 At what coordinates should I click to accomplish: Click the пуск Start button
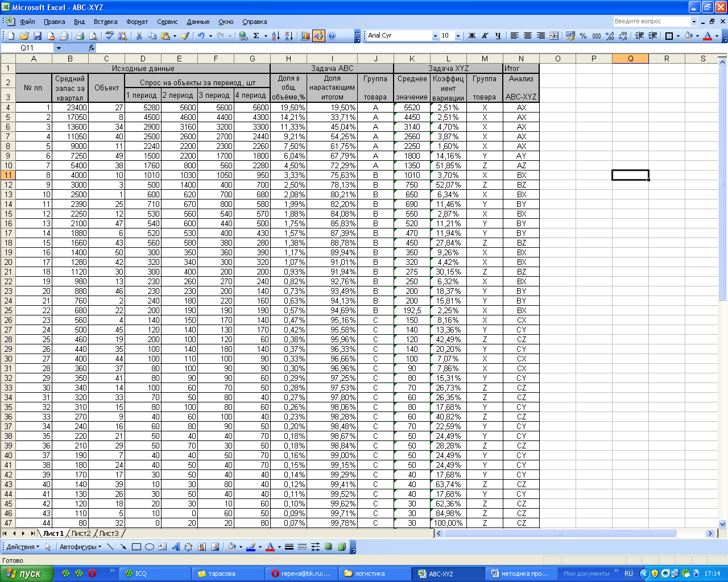[27, 573]
